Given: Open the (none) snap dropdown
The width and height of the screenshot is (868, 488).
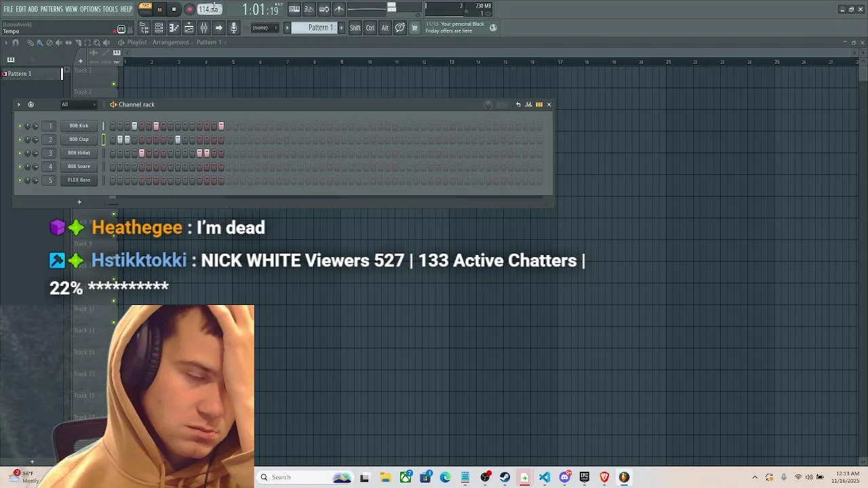Looking at the screenshot, I should [x=264, y=28].
